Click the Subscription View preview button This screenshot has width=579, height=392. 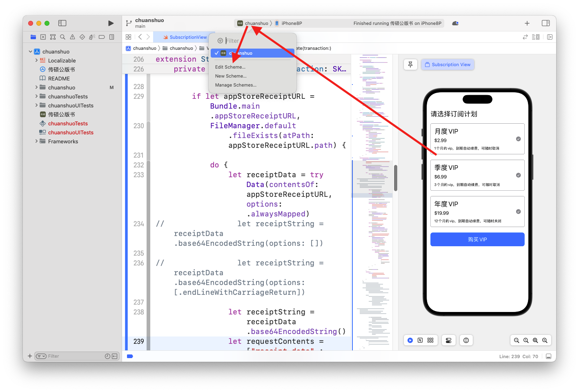pyautogui.click(x=448, y=65)
